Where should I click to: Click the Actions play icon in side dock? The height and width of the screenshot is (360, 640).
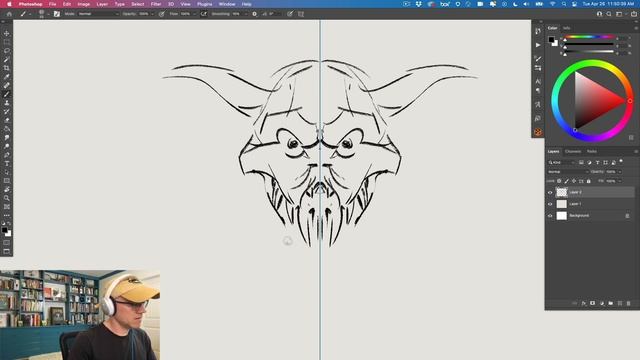(x=538, y=45)
